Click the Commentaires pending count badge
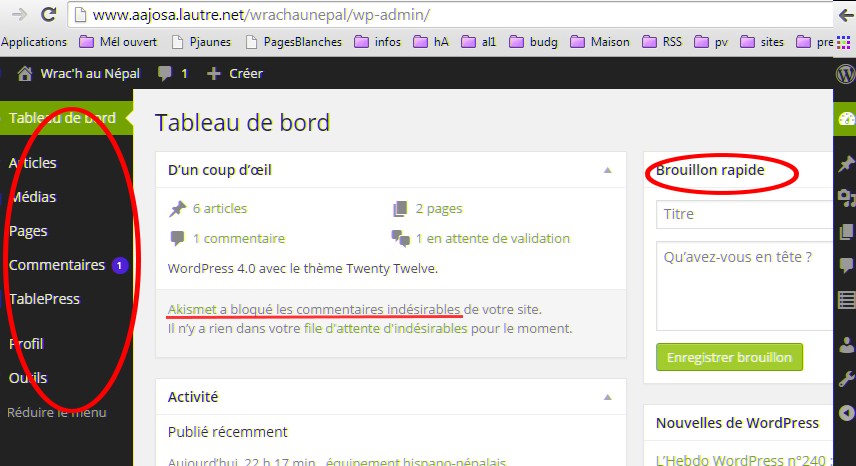The width and height of the screenshot is (856, 466). coord(120,265)
